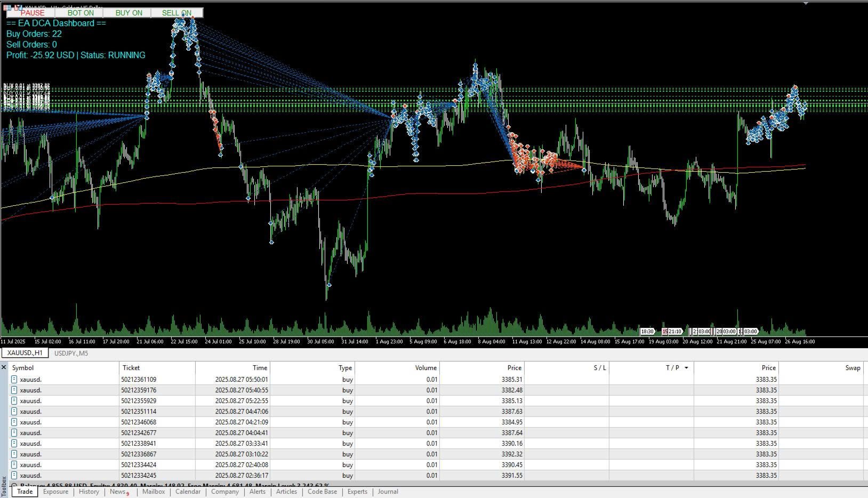The image size is (868, 498).
Task: Click the order icon for ticket 50212355929
Action: click(14, 401)
